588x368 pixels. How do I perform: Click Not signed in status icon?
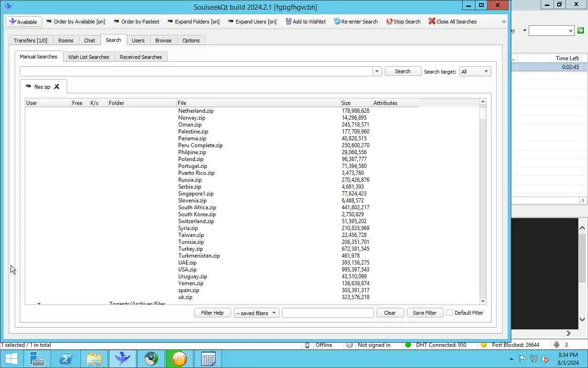click(x=349, y=345)
